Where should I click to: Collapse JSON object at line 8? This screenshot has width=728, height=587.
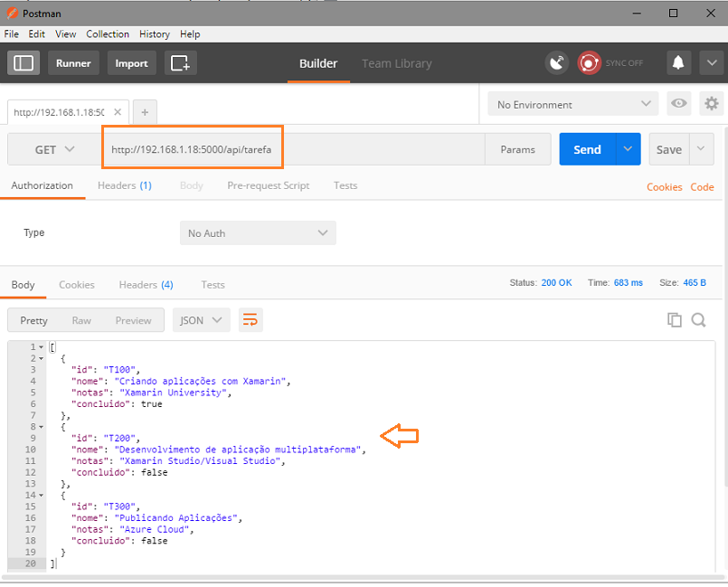click(41, 427)
